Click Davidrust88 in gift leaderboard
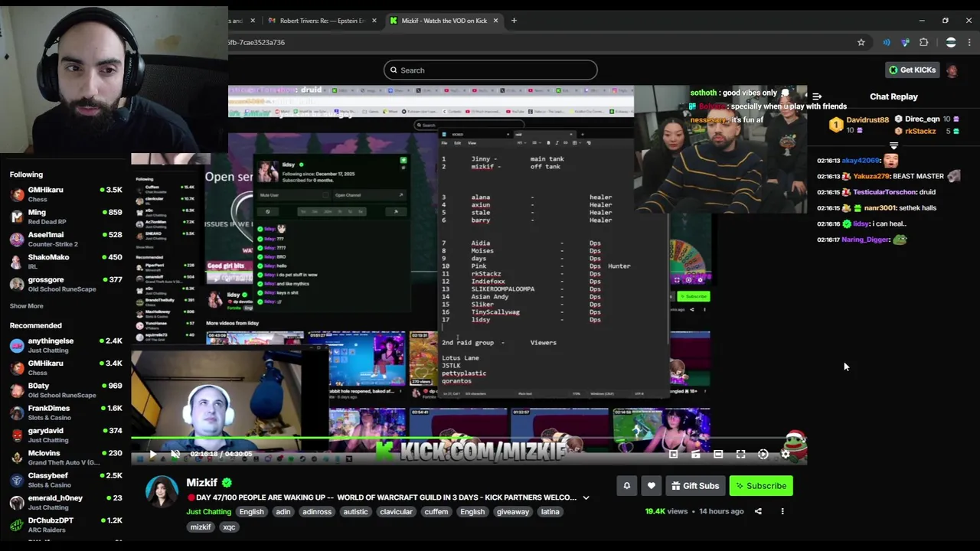Image resolution: width=980 pixels, height=551 pixels. (867, 120)
